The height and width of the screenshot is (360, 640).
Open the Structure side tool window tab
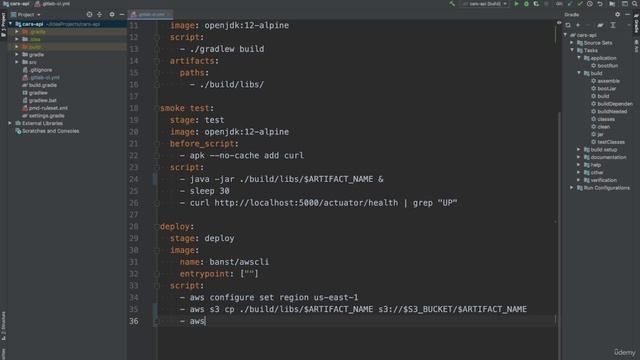click(3, 325)
